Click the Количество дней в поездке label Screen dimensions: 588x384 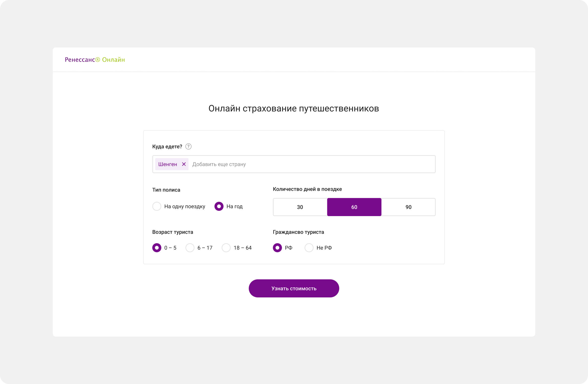click(x=307, y=189)
